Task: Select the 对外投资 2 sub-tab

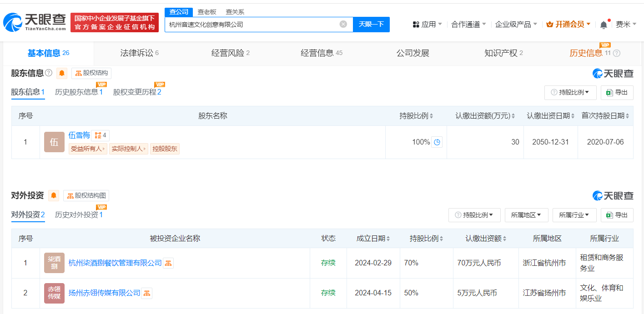Action: click(28, 215)
